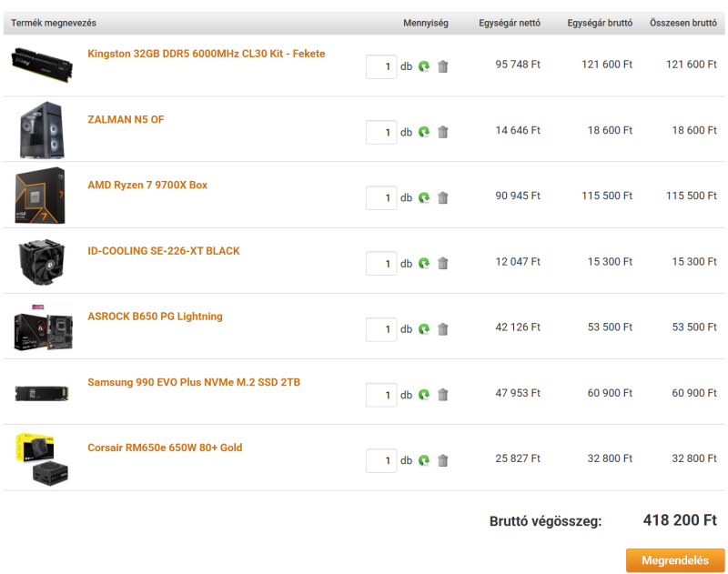Select the 14 646 Ft net price
Screen dimensions: 728x574
point(518,130)
